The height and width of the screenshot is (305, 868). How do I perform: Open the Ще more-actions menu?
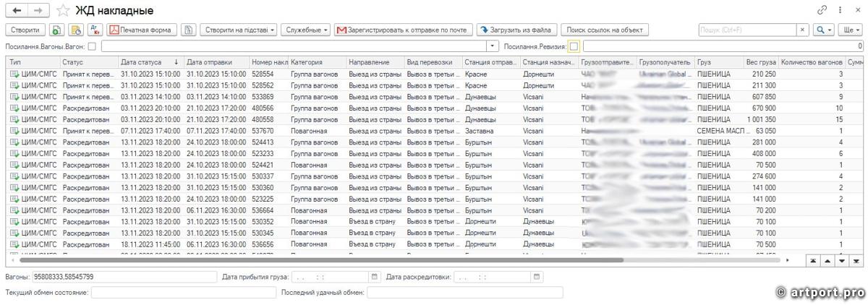click(x=849, y=30)
